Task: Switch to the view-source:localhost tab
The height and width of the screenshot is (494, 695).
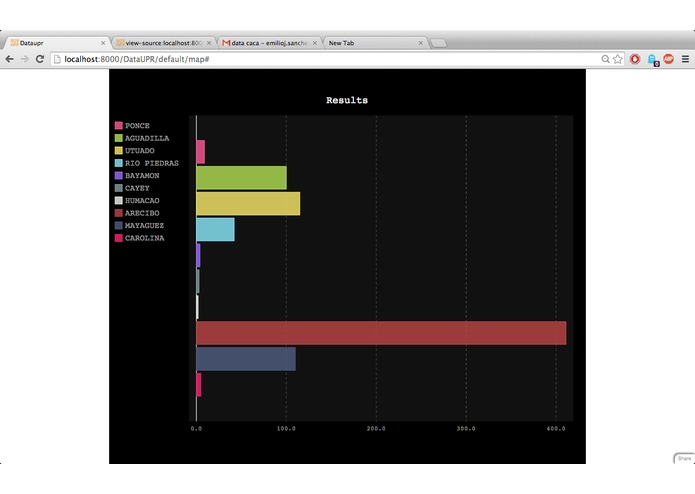Action: [x=163, y=43]
